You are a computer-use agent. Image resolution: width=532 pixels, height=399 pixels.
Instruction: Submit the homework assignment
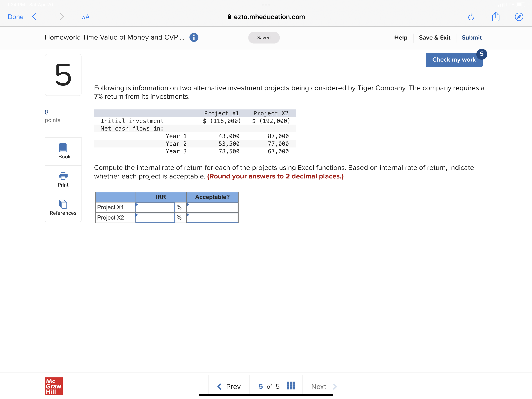pos(471,38)
